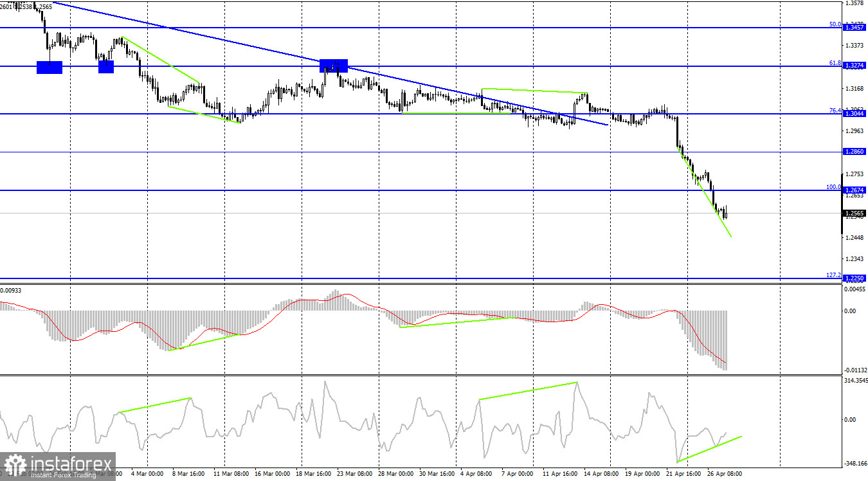Select the 1.2753 value on price axis

(855, 174)
